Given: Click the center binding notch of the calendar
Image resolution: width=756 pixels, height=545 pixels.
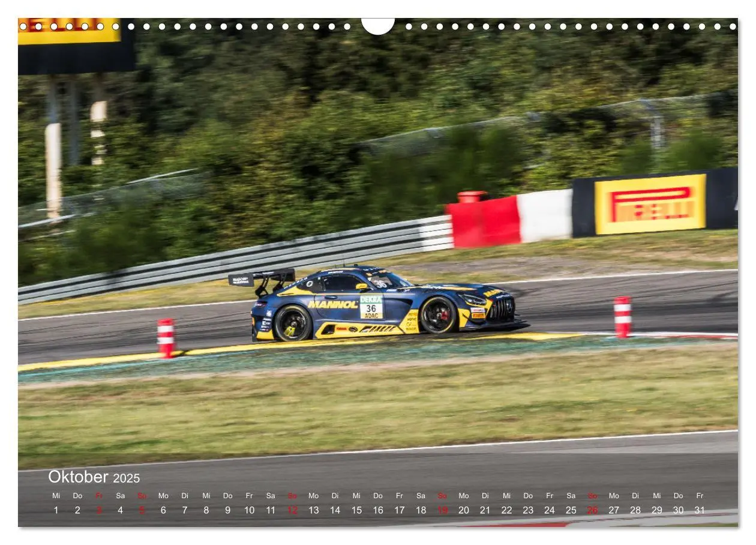Looking at the screenshot, I should [378, 25].
